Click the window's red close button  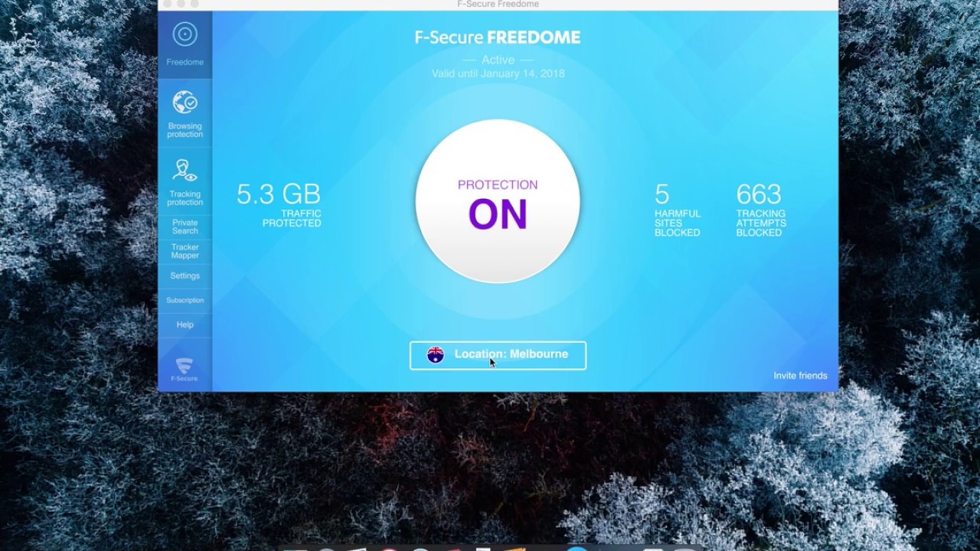coord(167,4)
